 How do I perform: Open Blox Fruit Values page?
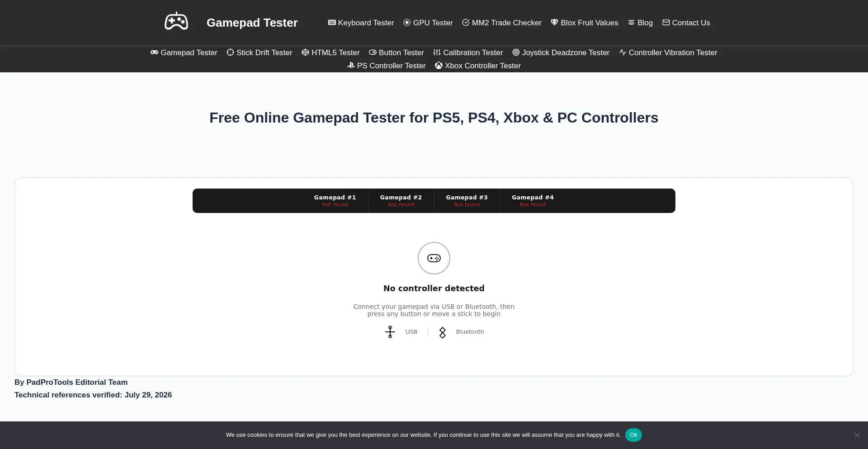585,23
